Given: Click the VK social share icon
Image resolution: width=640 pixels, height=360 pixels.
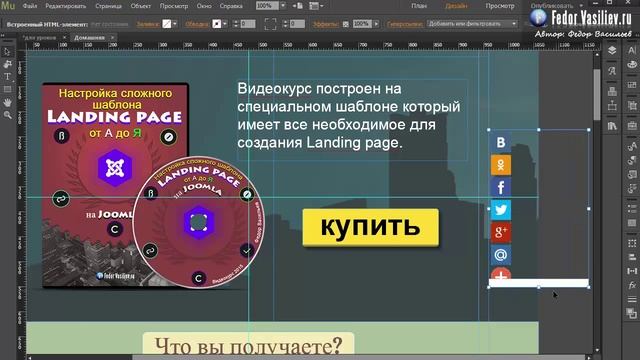Looking at the screenshot, I should pyautogui.click(x=501, y=142).
